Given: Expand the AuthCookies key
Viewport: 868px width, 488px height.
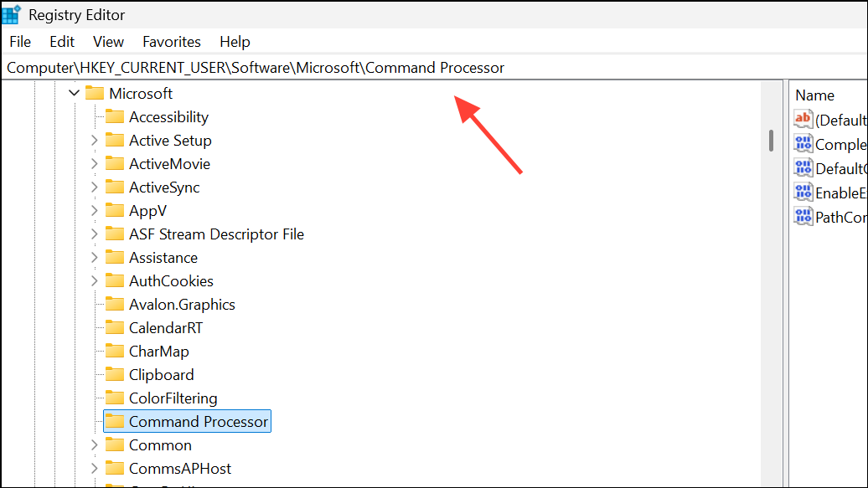Looking at the screenshot, I should (94, 281).
